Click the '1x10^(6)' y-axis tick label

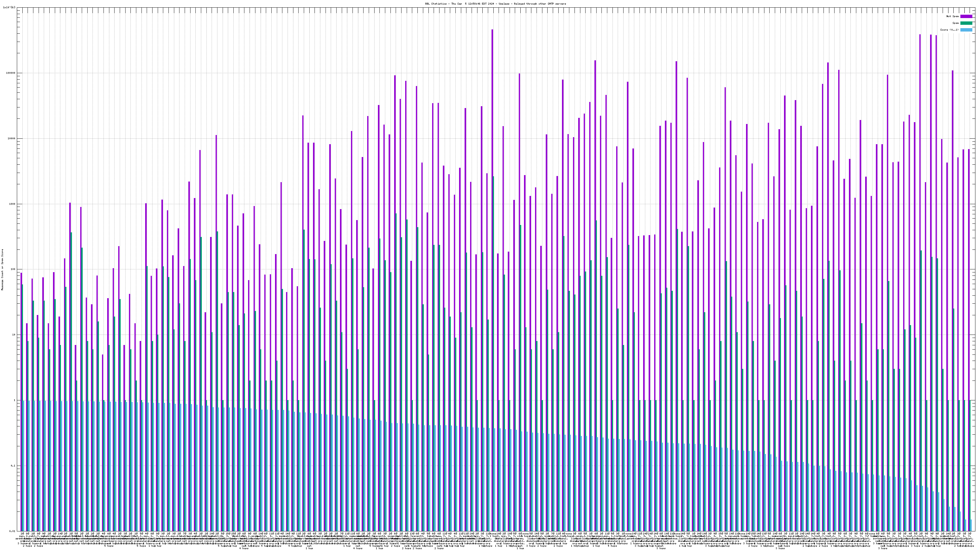coord(9,7)
